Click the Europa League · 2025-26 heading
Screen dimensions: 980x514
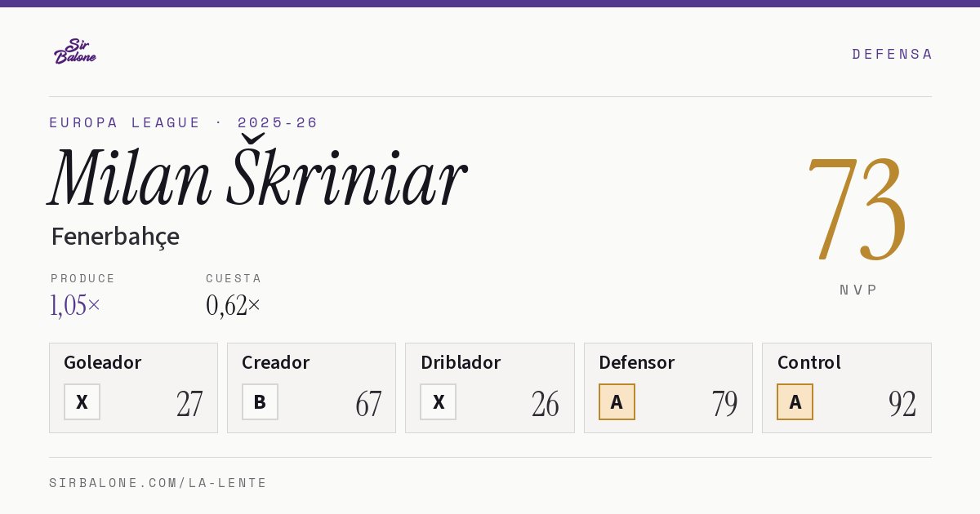click(x=184, y=122)
